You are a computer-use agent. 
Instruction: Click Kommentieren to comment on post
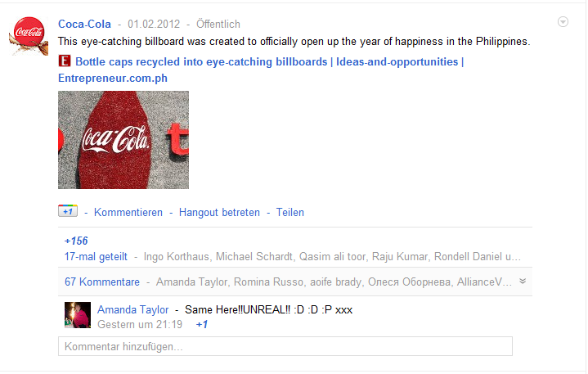click(x=128, y=212)
